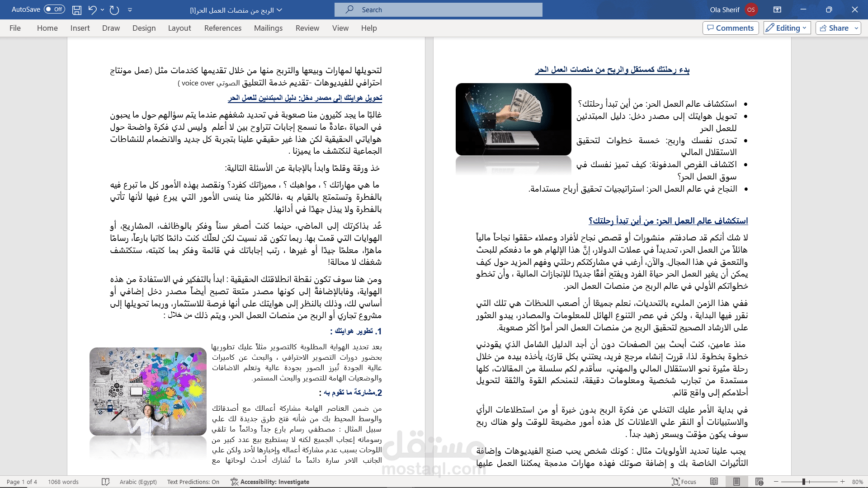Switch to Read Mode view icon

tap(714, 482)
